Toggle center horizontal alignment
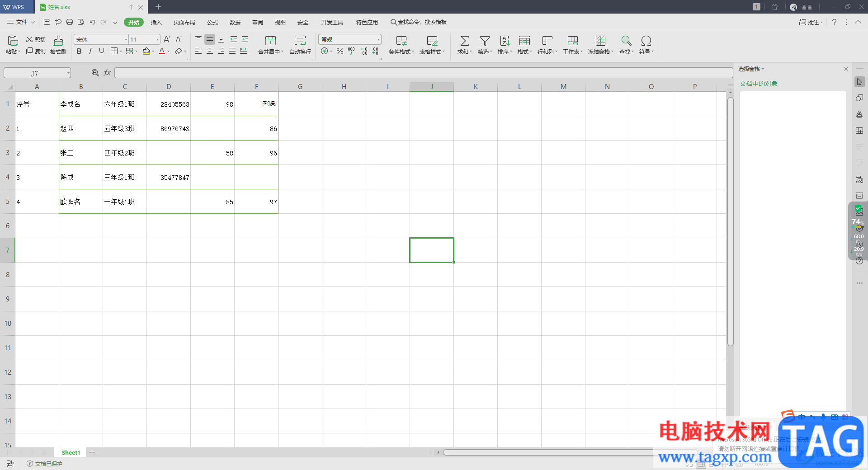868x470 pixels. coord(210,52)
